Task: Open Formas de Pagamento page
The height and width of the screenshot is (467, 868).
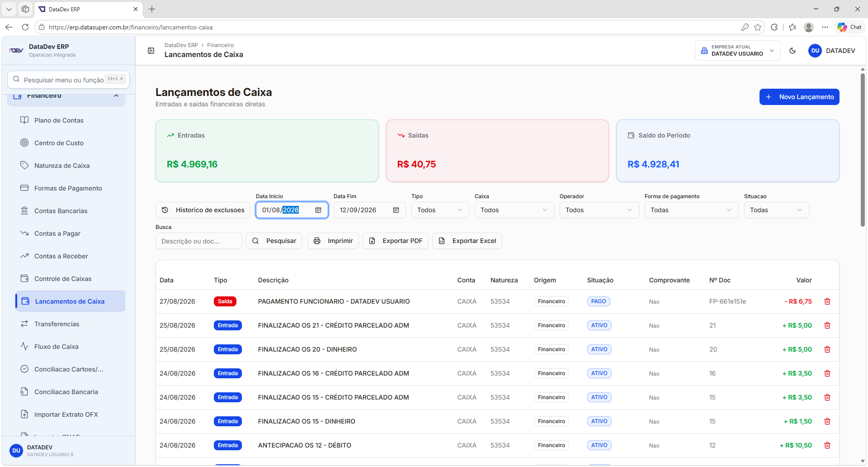Action: [x=70, y=188]
